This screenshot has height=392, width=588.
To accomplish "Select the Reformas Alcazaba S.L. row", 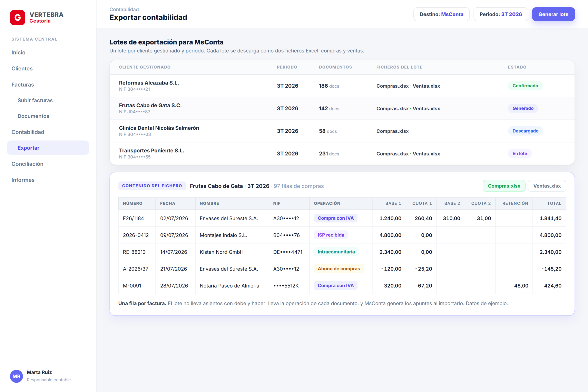I will (342, 86).
